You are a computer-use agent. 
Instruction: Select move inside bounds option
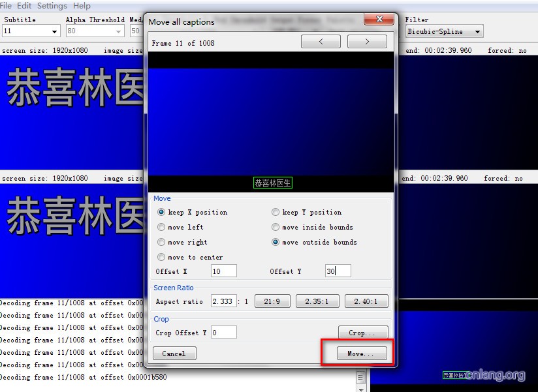(x=276, y=227)
